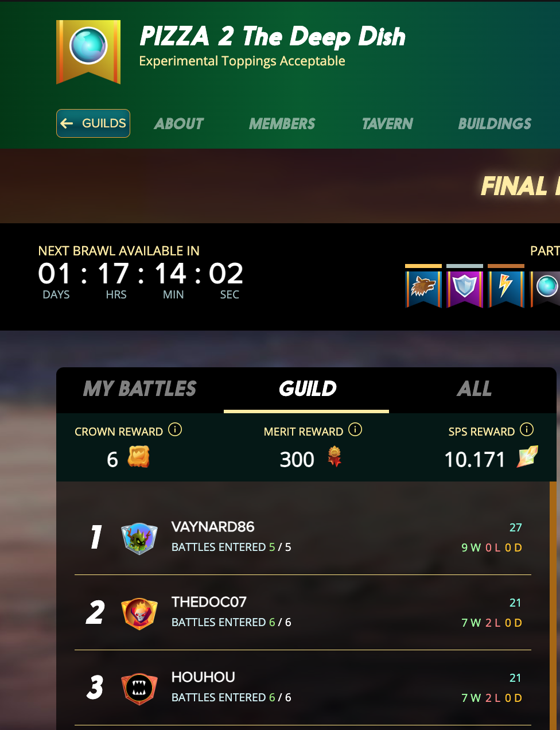Click HOUHOU's toothy mouth avatar
560x730 pixels.
[x=139, y=689]
